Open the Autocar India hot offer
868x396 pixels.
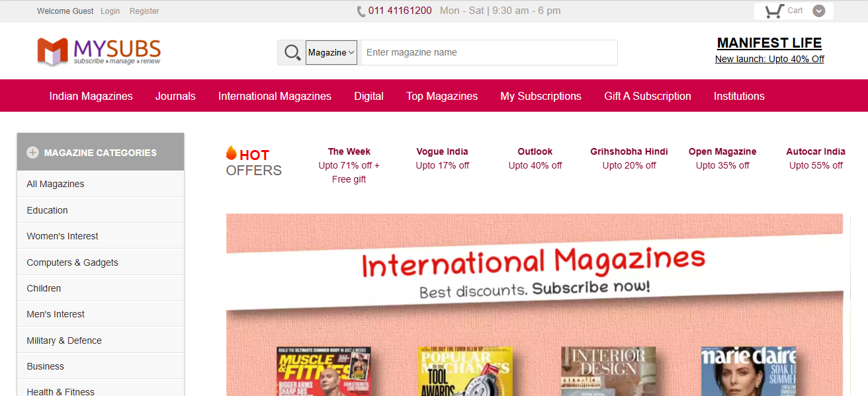[x=816, y=159]
